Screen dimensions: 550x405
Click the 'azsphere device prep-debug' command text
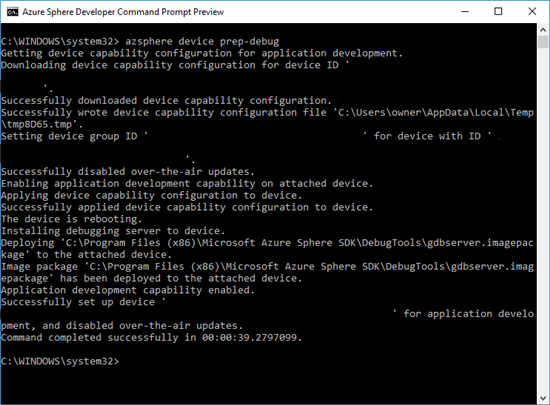pyautogui.click(x=202, y=41)
